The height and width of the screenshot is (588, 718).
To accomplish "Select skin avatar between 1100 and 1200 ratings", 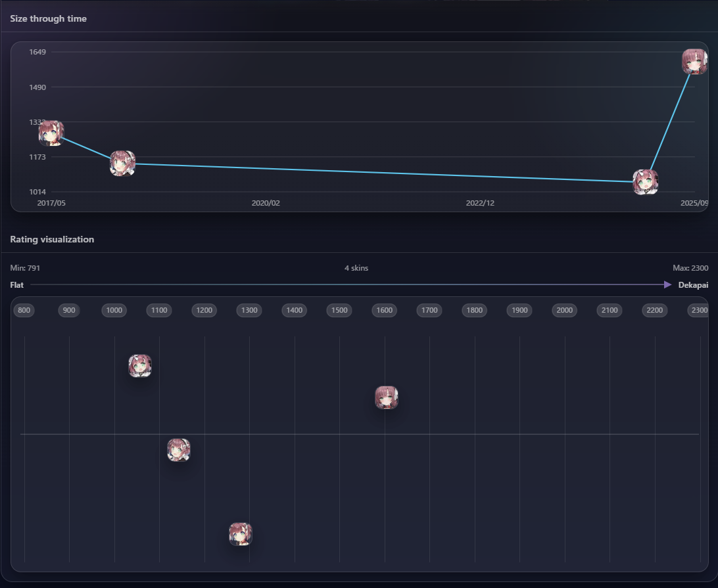I will (x=178, y=450).
